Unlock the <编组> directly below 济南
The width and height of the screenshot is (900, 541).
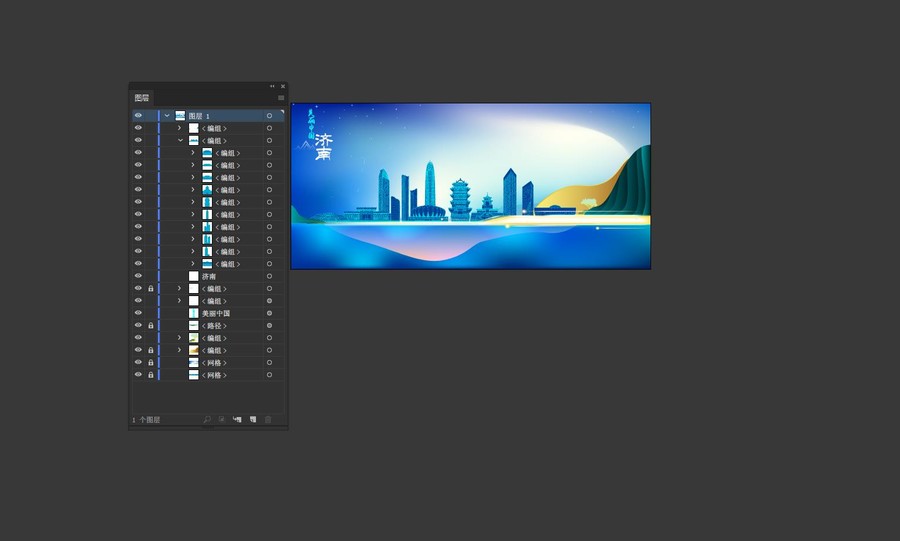point(151,289)
